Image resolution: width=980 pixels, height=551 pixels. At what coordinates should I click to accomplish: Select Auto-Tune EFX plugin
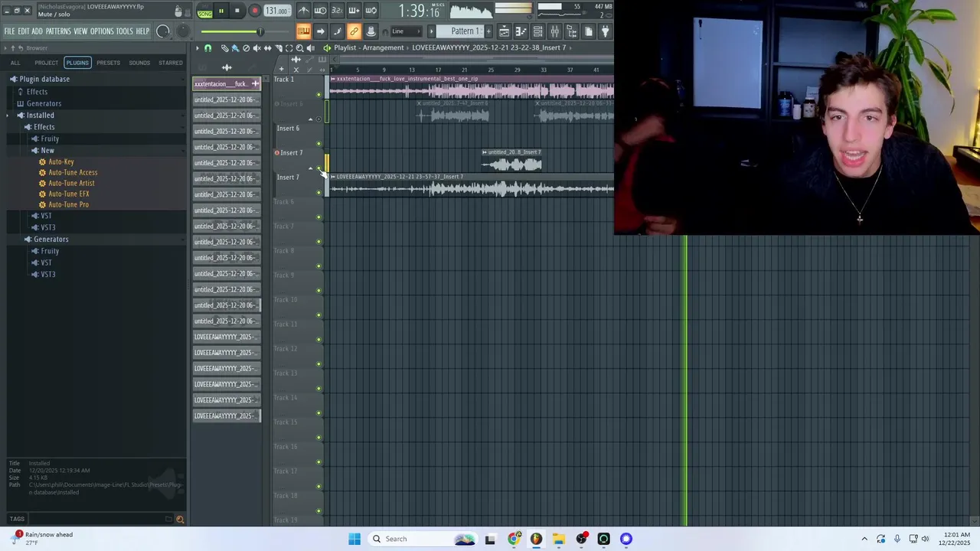click(69, 194)
